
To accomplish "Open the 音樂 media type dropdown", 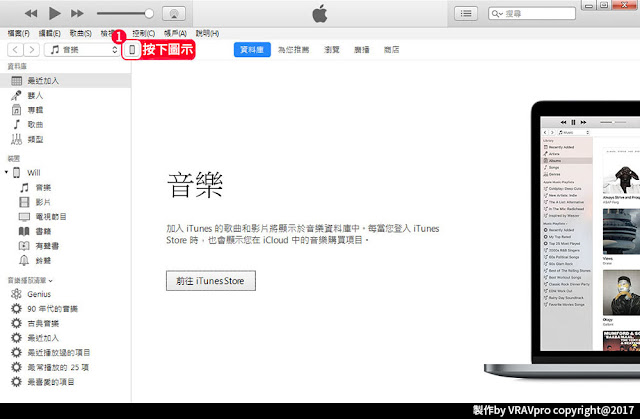I will coord(82,50).
